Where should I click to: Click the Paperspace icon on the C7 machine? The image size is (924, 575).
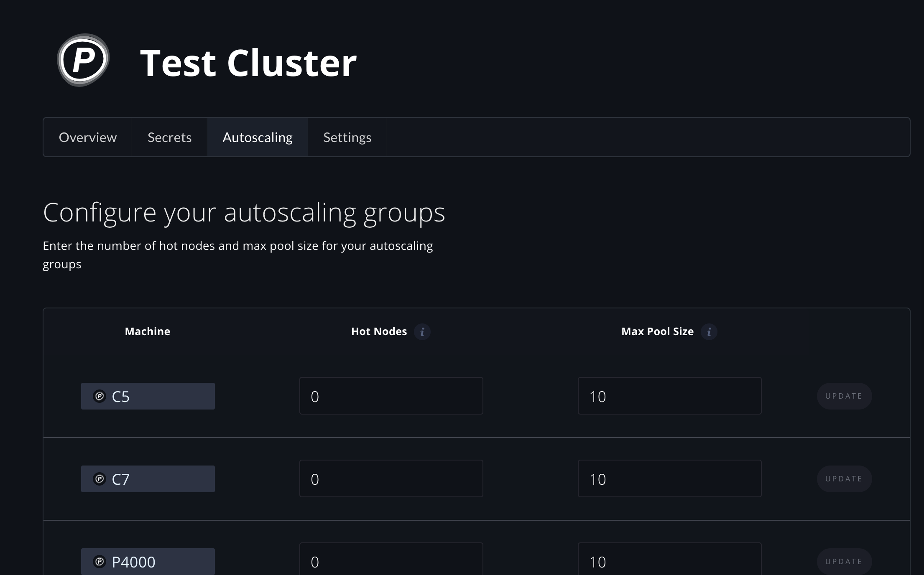pyautogui.click(x=100, y=479)
